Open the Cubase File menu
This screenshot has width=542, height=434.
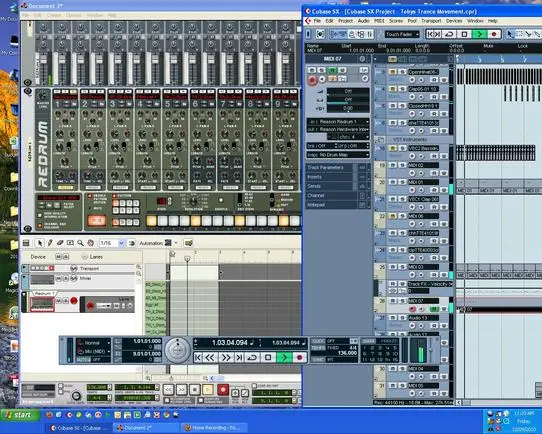point(317,21)
